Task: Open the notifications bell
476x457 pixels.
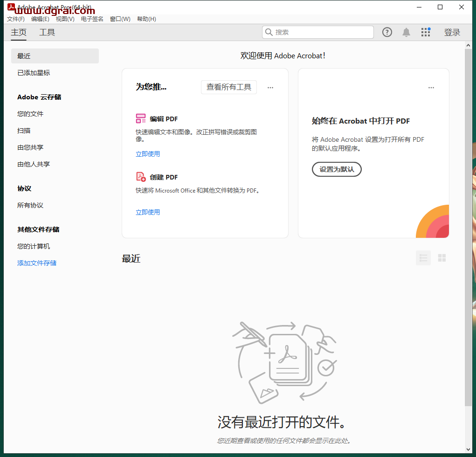Action: pos(406,32)
